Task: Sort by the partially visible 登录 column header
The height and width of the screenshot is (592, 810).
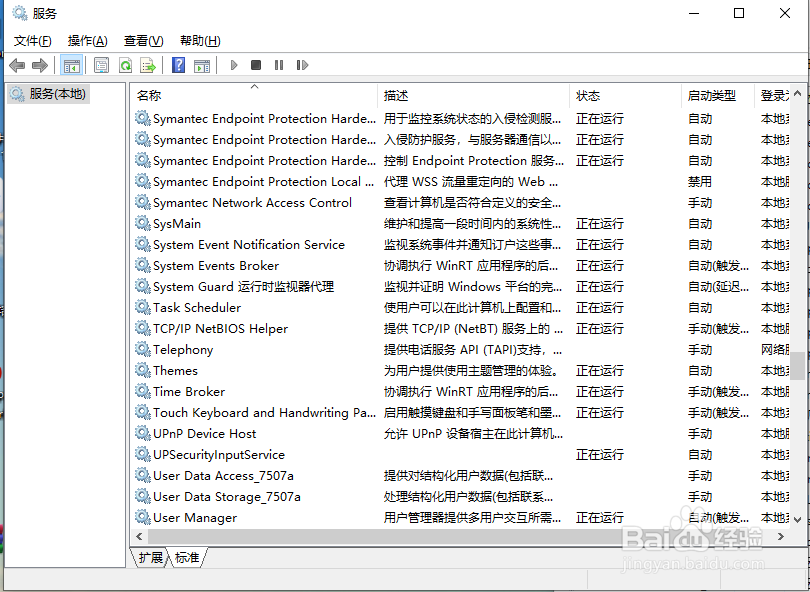Action: [773, 96]
